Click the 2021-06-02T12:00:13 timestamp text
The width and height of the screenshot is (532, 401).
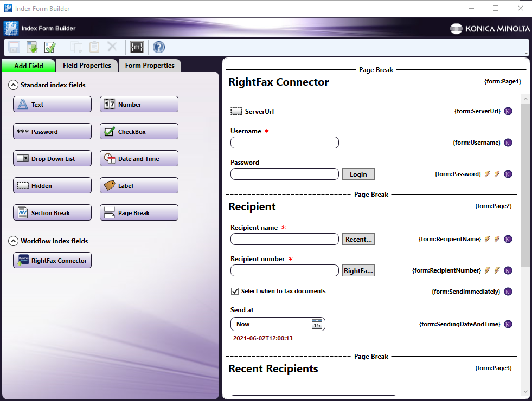click(262, 338)
